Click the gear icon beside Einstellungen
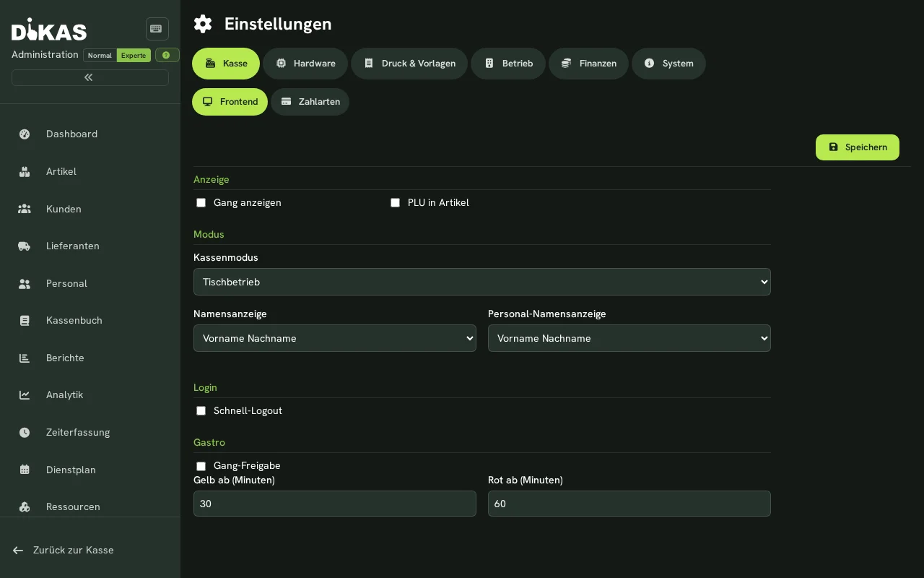 pyautogui.click(x=203, y=24)
